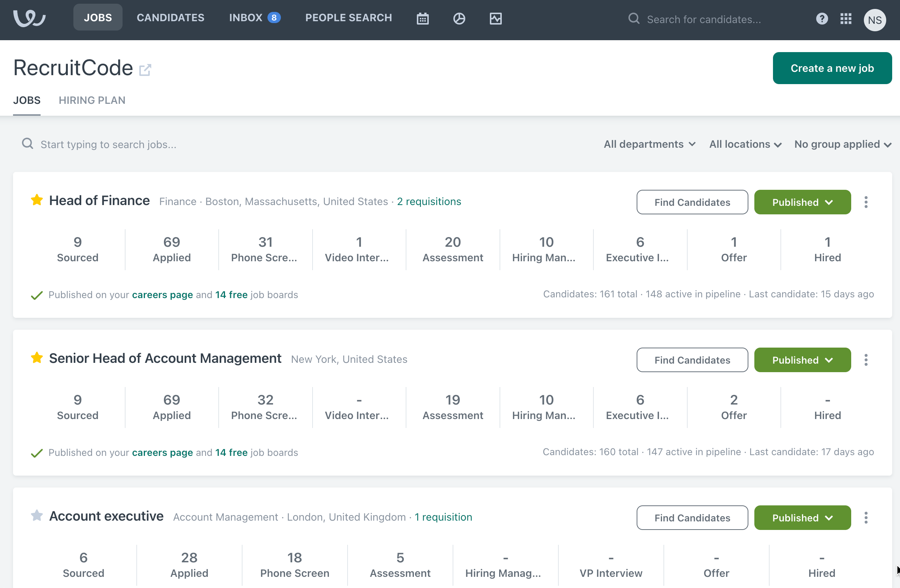Open the apps grid icon

tap(846, 19)
